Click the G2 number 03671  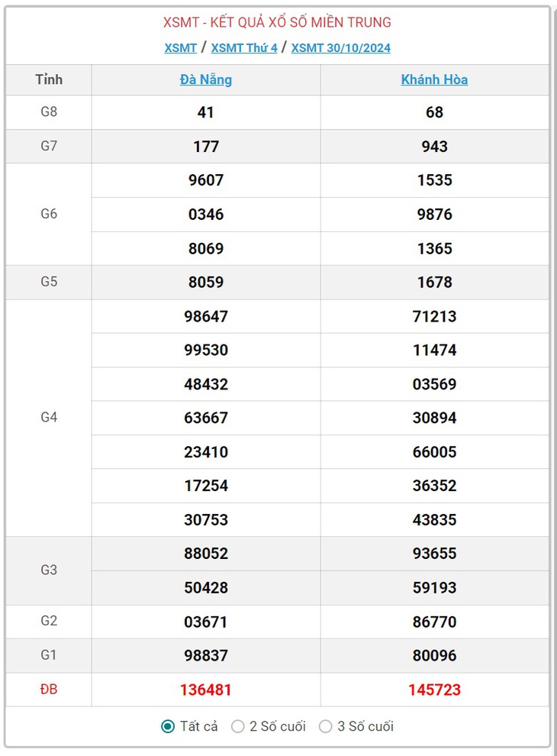(x=206, y=622)
